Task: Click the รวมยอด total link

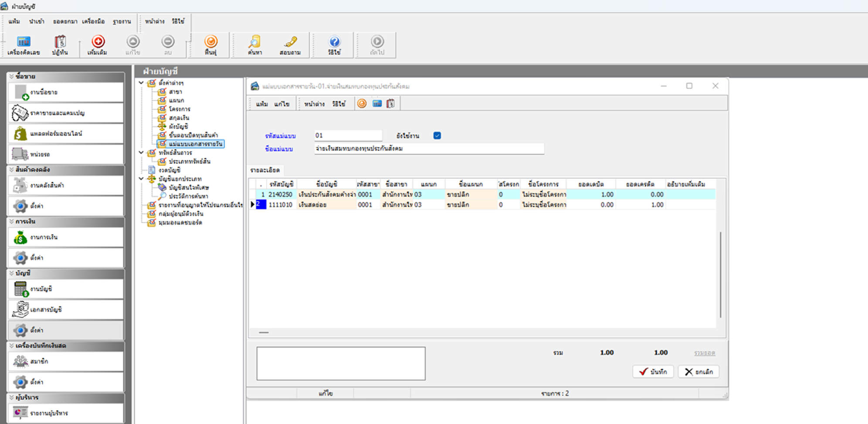Action: pos(704,353)
